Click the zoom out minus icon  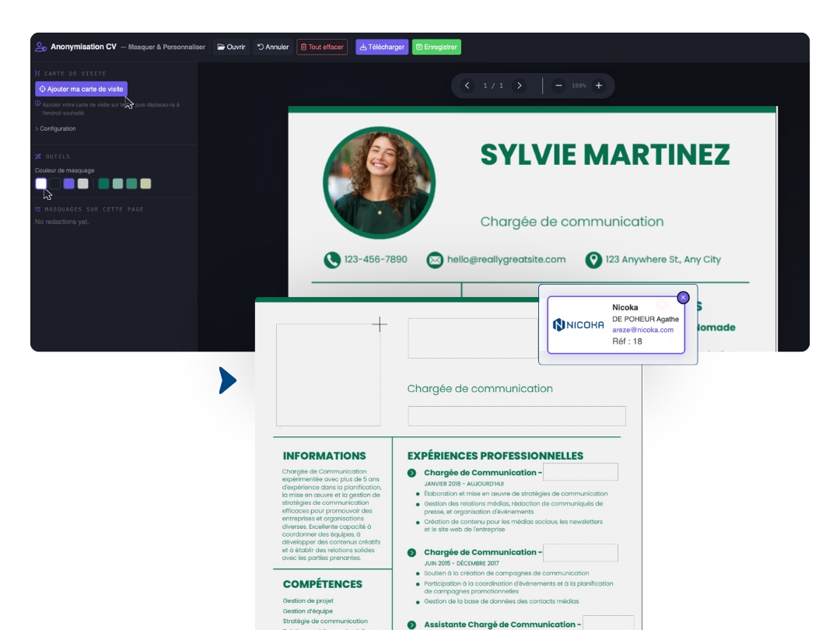tap(558, 86)
